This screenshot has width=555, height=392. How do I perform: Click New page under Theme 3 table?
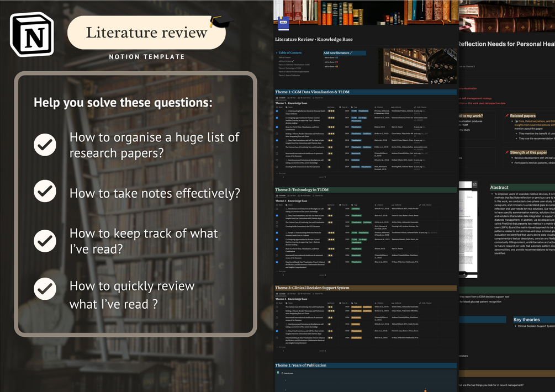(281, 347)
